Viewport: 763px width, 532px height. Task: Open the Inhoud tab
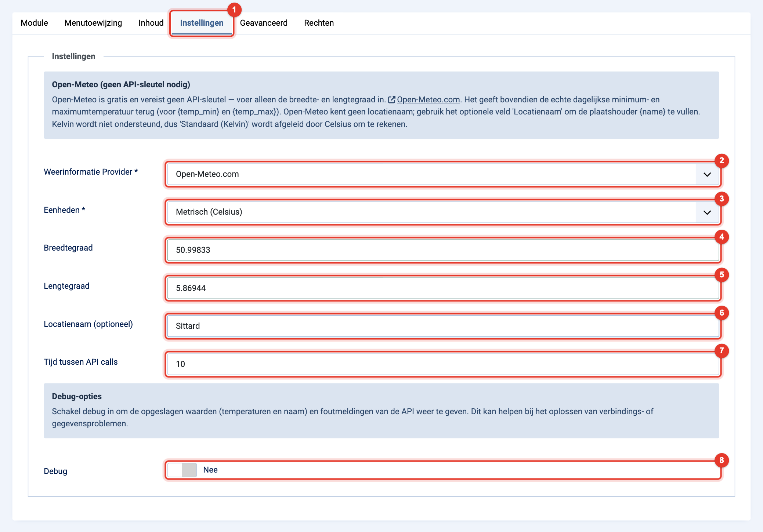151,23
